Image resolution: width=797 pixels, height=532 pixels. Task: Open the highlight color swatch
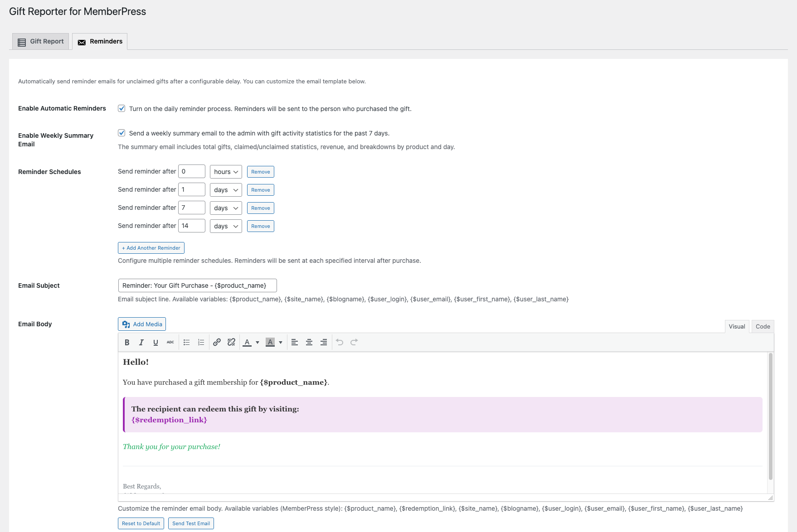(x=270, y=342)
